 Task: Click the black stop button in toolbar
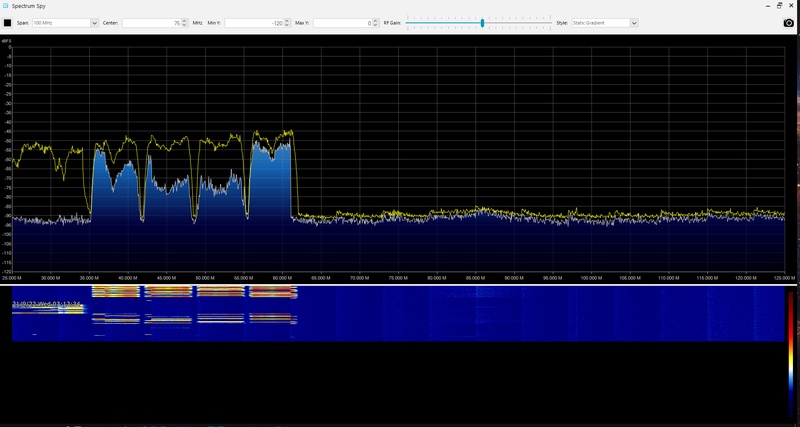pos(8,23)
